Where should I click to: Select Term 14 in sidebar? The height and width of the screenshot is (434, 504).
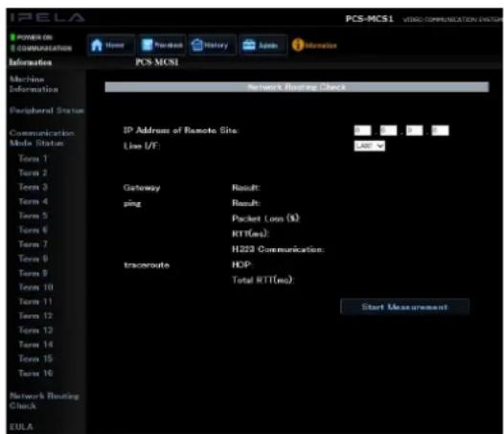click(35, 345)
